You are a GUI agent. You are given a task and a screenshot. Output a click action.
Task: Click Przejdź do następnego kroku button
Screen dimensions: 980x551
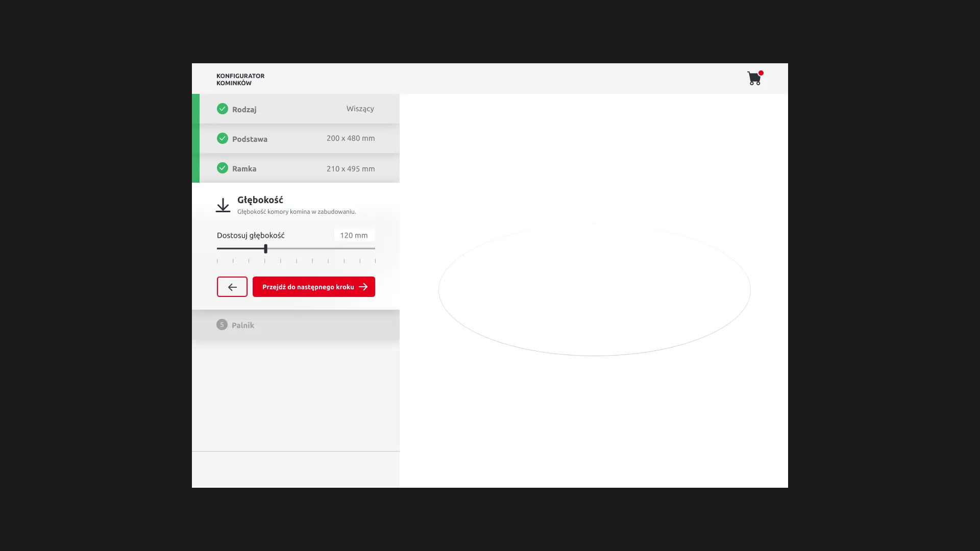pyautogui.click(x=308, y=287)
